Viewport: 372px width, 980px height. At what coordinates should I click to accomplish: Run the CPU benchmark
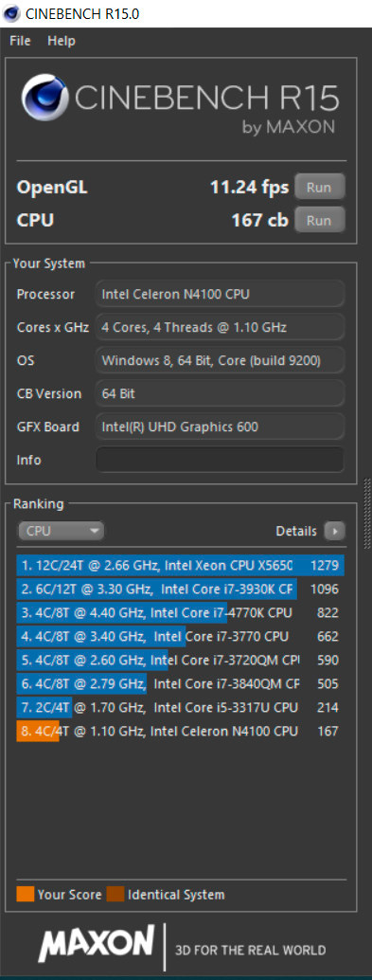point(319,220)
